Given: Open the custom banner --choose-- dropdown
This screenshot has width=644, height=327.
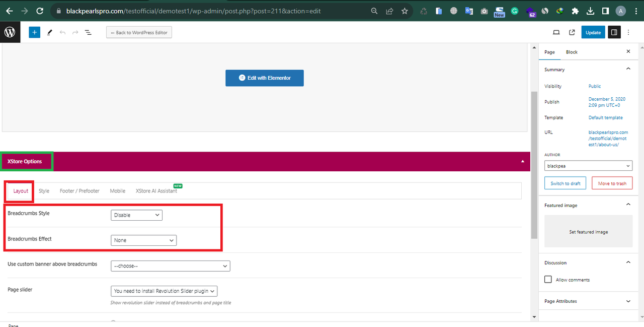Looking at the screenshot, I should coord(170,266).
